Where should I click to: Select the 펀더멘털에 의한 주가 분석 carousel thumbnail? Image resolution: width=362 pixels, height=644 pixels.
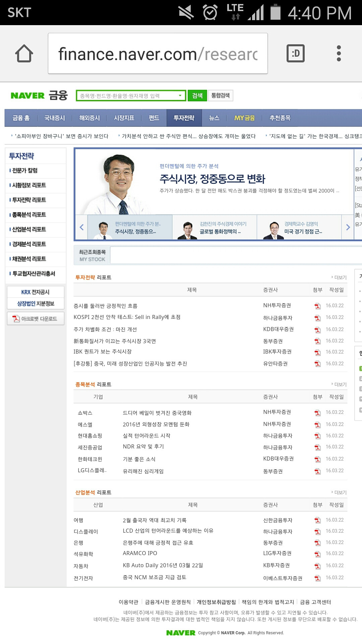point(130,227)
